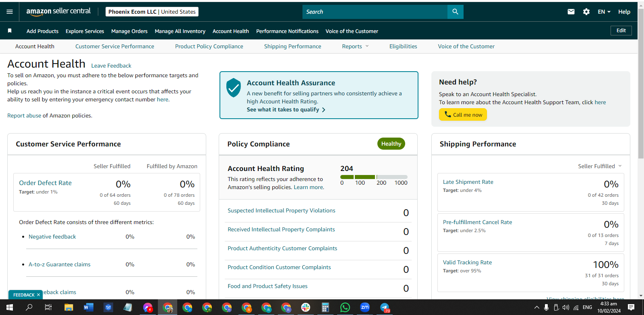Open the Order Defect Rate link
This screenshot has height=315, width=644.
click(x=45, y=183)
